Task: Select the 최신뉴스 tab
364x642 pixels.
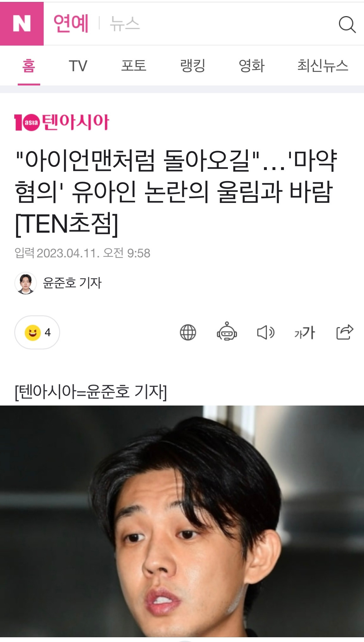Action: [323, 66]
